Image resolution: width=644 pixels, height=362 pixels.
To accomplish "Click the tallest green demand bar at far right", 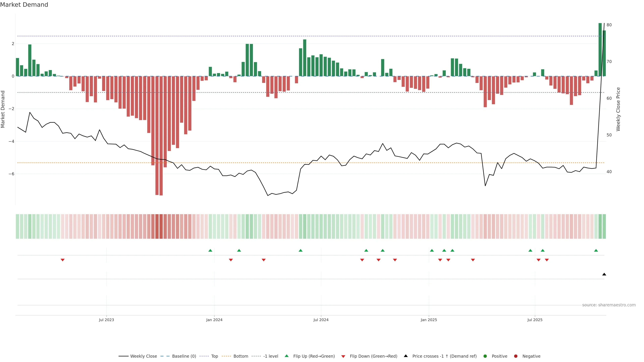I will click(x=600, y=50).
